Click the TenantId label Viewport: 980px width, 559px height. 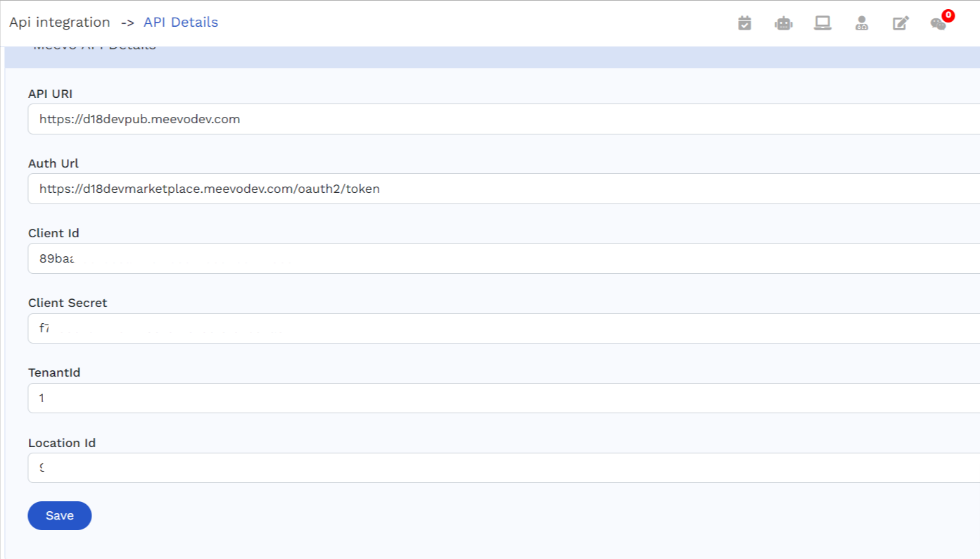point(54,372)
